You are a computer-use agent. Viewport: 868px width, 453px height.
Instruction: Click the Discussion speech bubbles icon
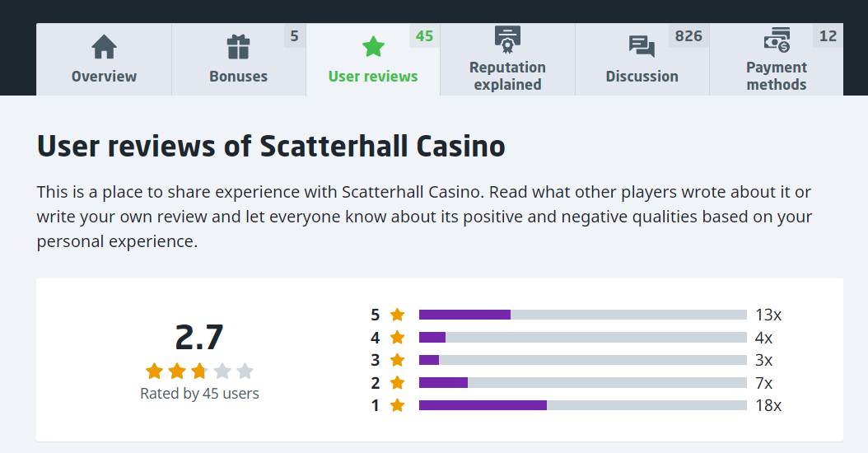(x=642, y=46)
